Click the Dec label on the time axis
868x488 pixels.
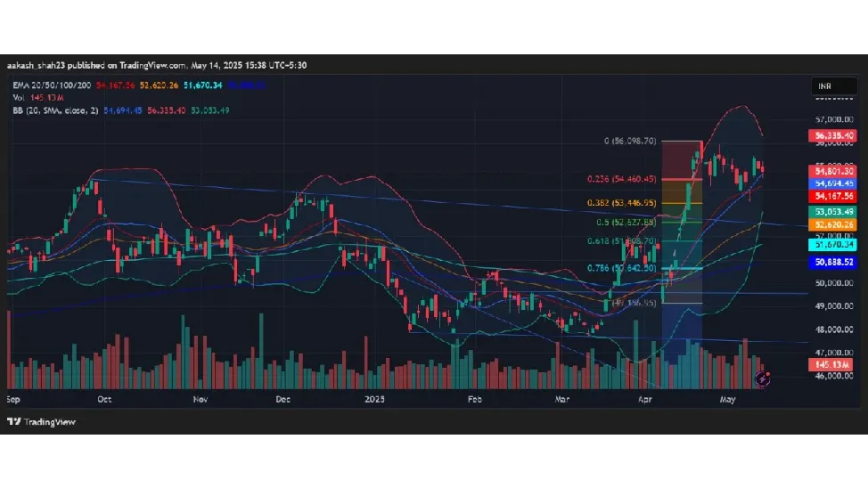[283, 399]
